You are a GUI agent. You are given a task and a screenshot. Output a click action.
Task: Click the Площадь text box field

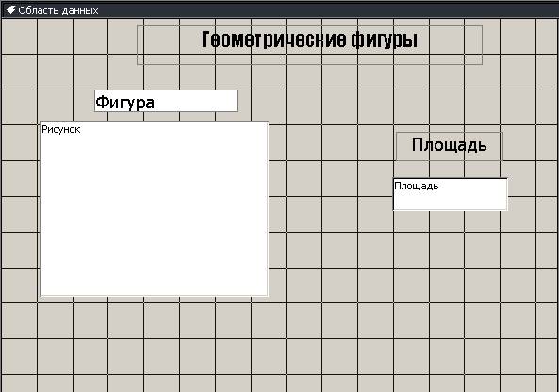tap(450, 194)
